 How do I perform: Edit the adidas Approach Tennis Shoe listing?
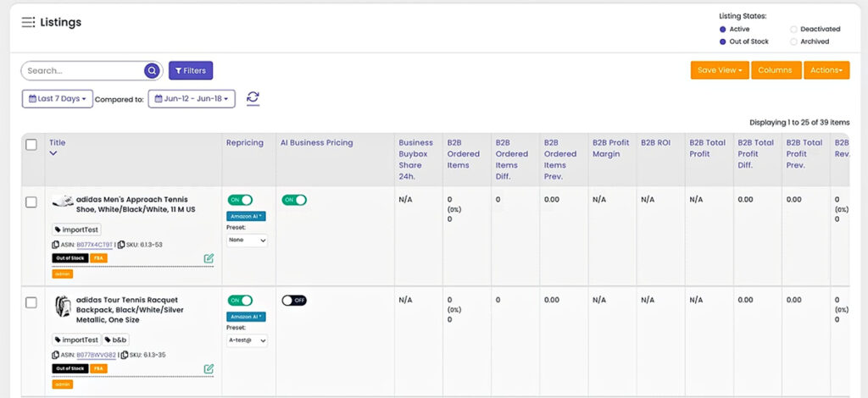click(x=209, y=258)
